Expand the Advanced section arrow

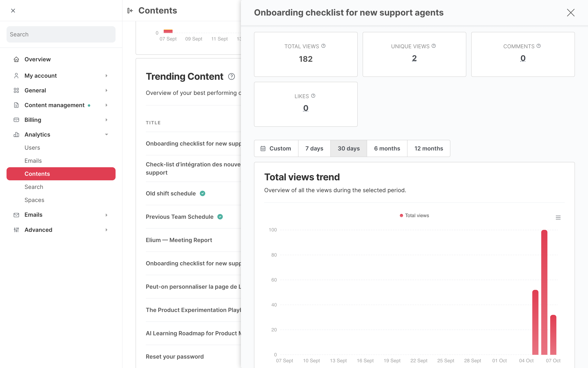pyautogui.click(x=106, y=230)
